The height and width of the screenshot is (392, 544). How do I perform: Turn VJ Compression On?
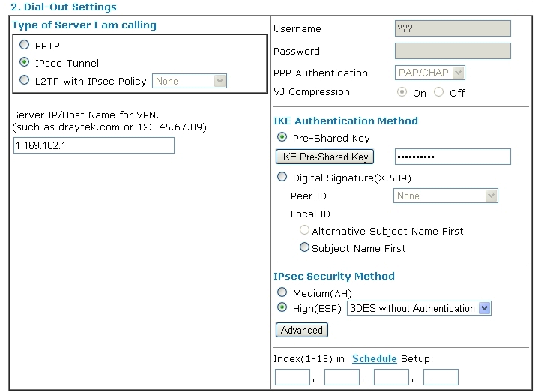402,92
